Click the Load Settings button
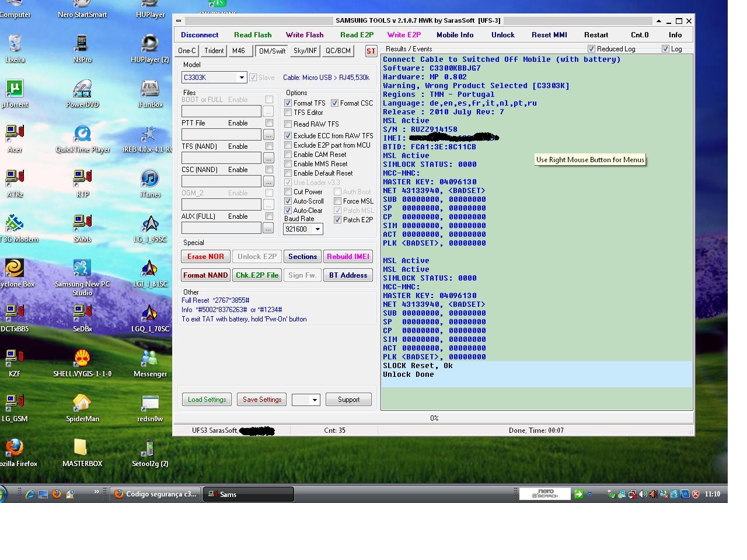Screen dimensions: 747x560 click(x=207, y=400)
